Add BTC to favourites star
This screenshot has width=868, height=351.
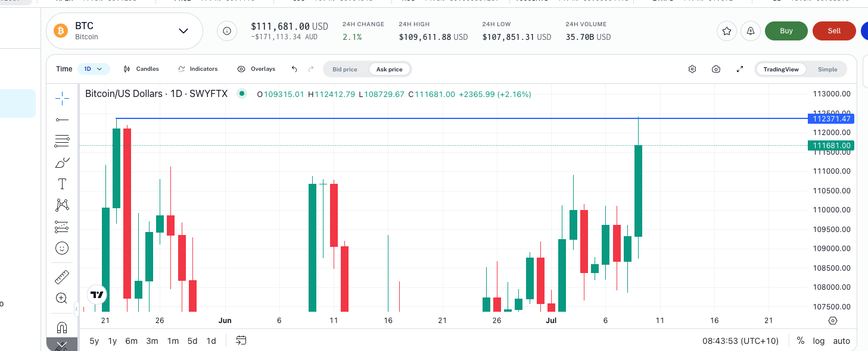coord(727,31)
